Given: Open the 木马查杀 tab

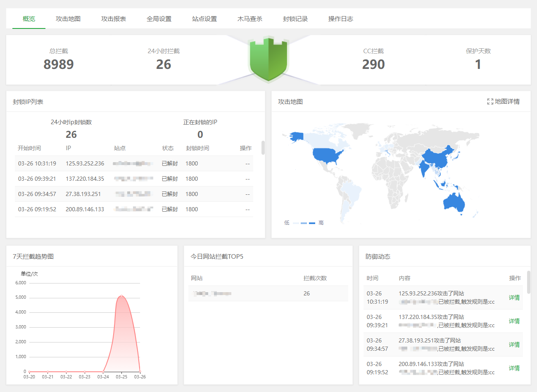Looking at the screenshot, I should click(250, 19).
